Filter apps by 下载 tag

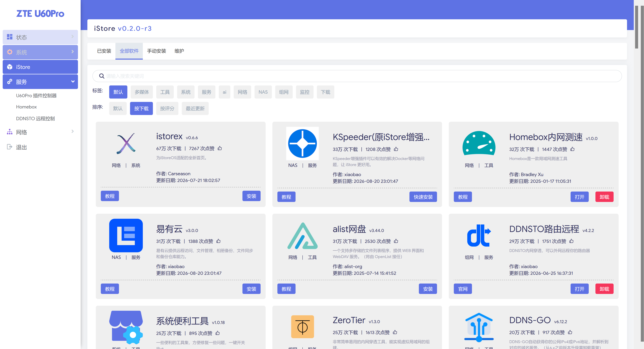[x=325, y=92]
